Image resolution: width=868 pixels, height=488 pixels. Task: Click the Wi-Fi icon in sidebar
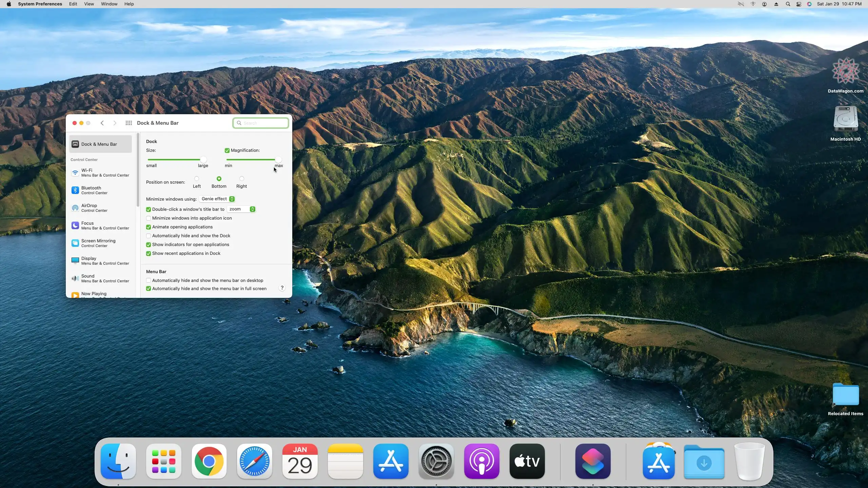click(75, 173)
